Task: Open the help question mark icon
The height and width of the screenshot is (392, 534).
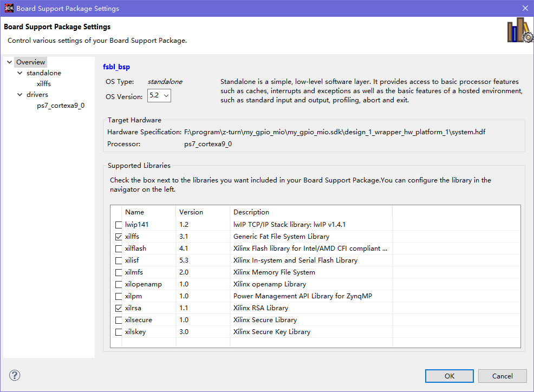Action: 15,375
